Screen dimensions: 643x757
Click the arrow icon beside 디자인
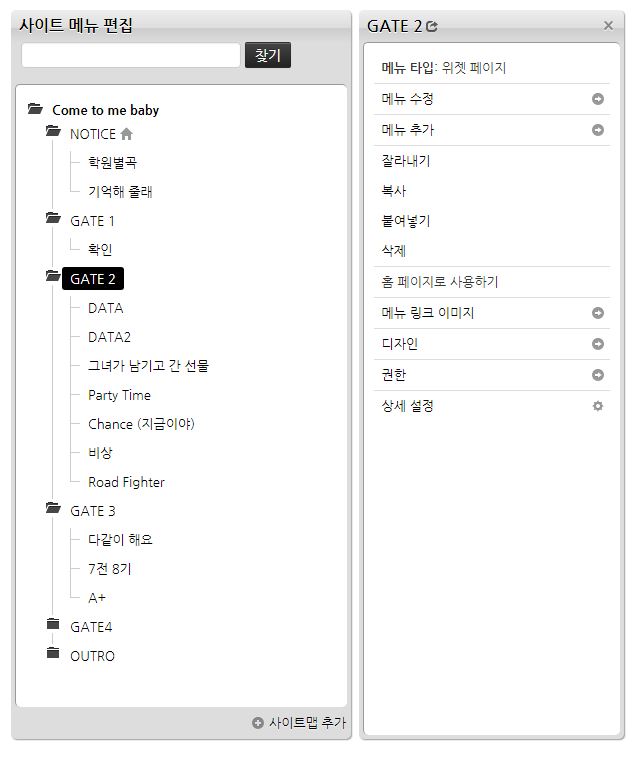pos(598,344)
